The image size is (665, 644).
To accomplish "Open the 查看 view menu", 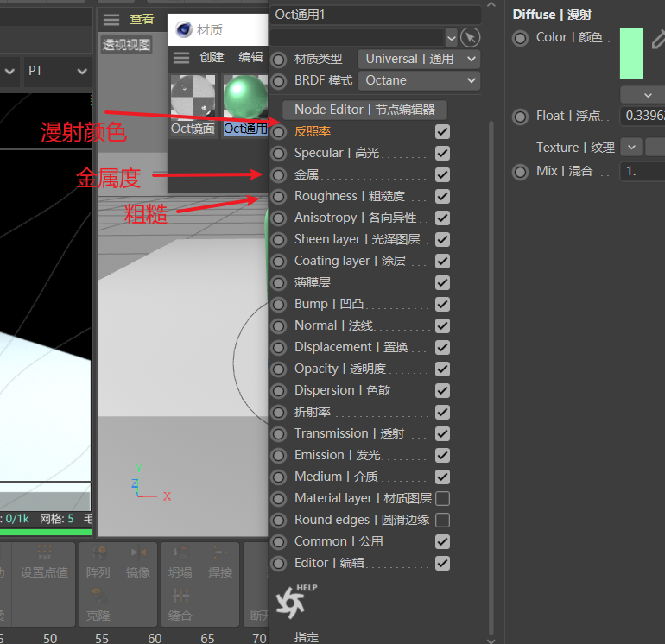I will [x=142, y=19].
